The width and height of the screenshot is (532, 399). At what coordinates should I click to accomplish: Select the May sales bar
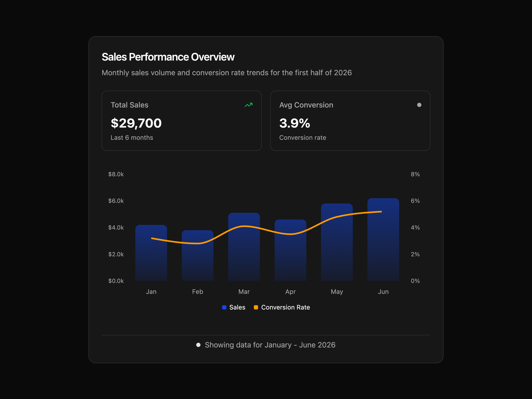(337, 242)
